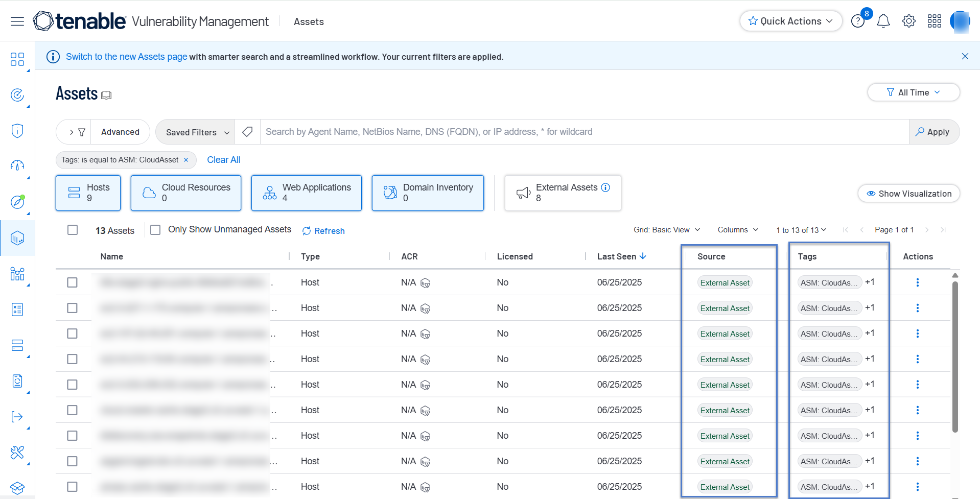Open the All Time filter dropdown
Viewport: 980px width, 499px height.
(x=914, y=92)
